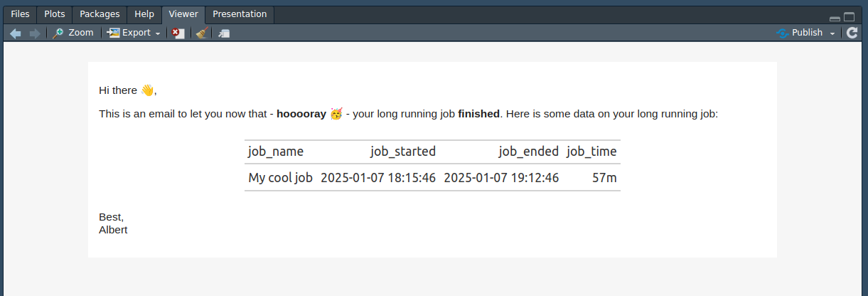
Task: Click the forward arrow navigation icon
Action: click(x=34, y=33)
